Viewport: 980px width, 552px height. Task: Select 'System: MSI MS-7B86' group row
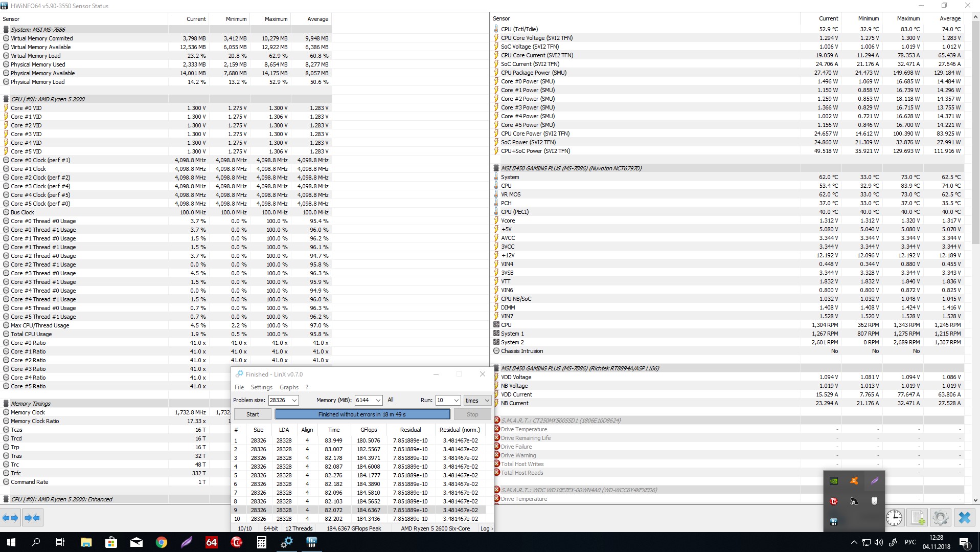pyautogui.click(x=167, y=30)
